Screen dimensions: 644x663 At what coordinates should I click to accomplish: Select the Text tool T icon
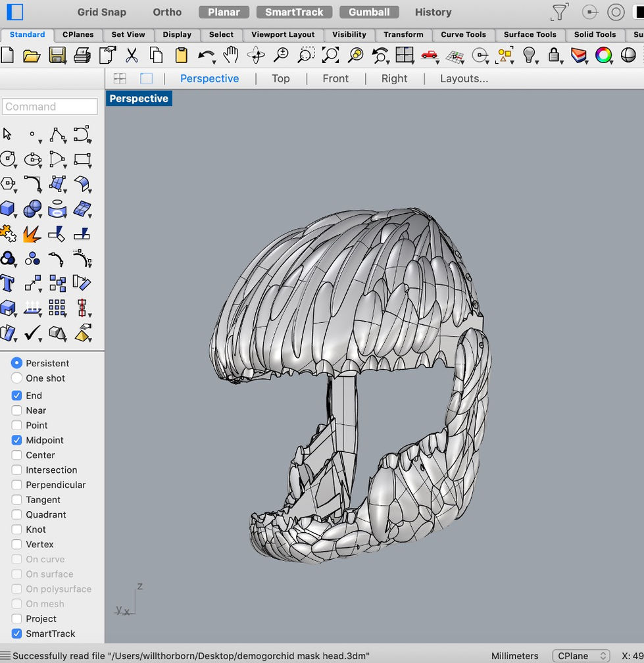point(8,283)
